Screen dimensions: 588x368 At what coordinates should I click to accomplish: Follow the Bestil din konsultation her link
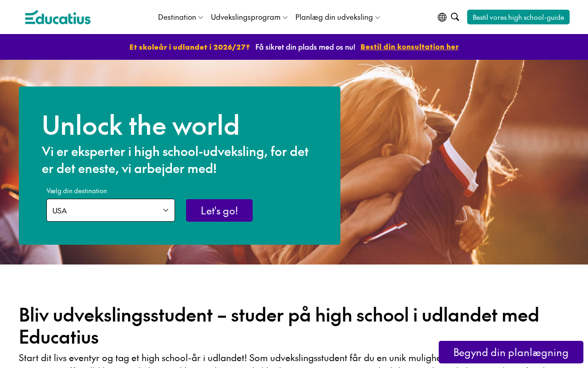(x=409, y=46)
